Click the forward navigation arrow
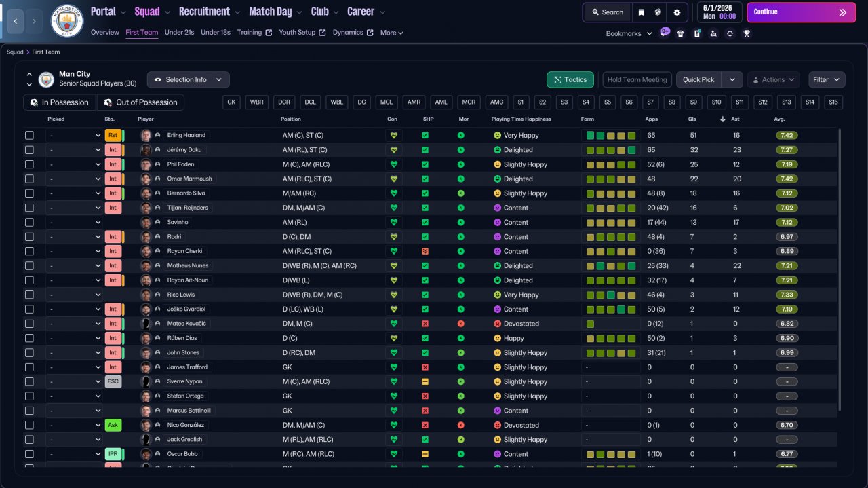The height and width of the screenshot is (488, 868). (34, 21)
